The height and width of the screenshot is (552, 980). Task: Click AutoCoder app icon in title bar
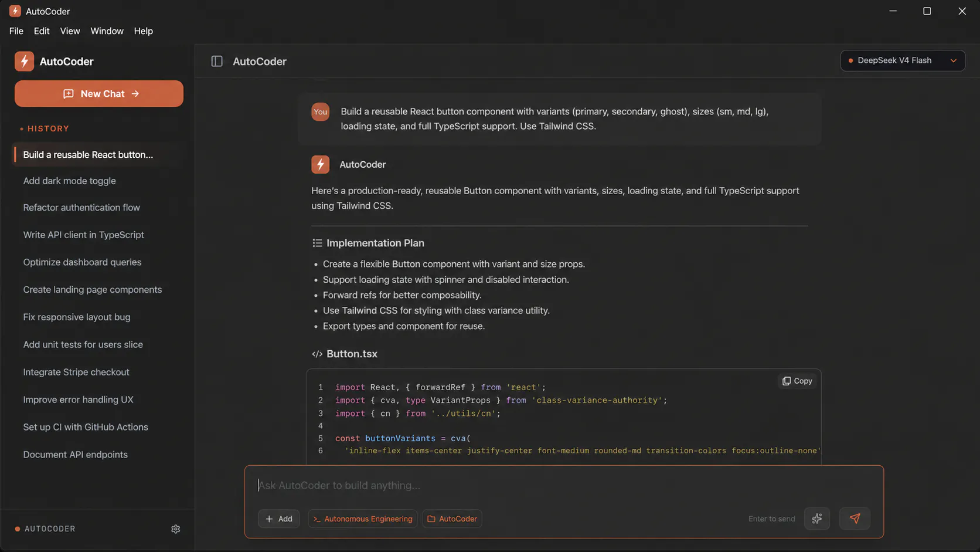(x=15, y=11)
